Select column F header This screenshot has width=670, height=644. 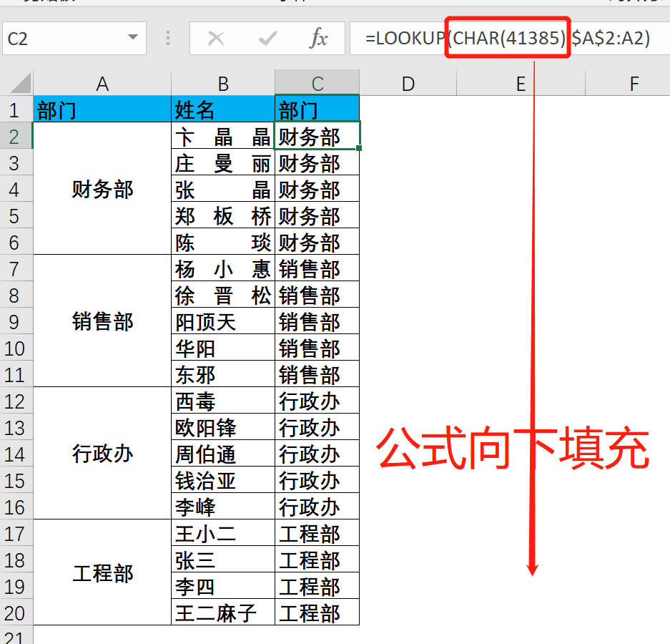(634, 84)
